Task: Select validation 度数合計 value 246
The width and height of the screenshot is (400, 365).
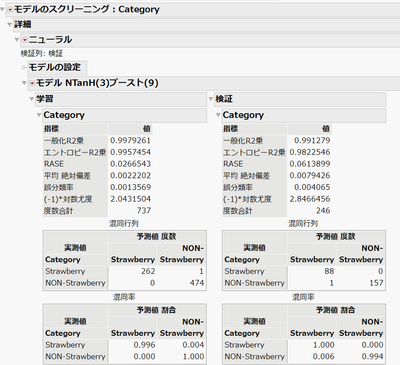Action: 323,211
